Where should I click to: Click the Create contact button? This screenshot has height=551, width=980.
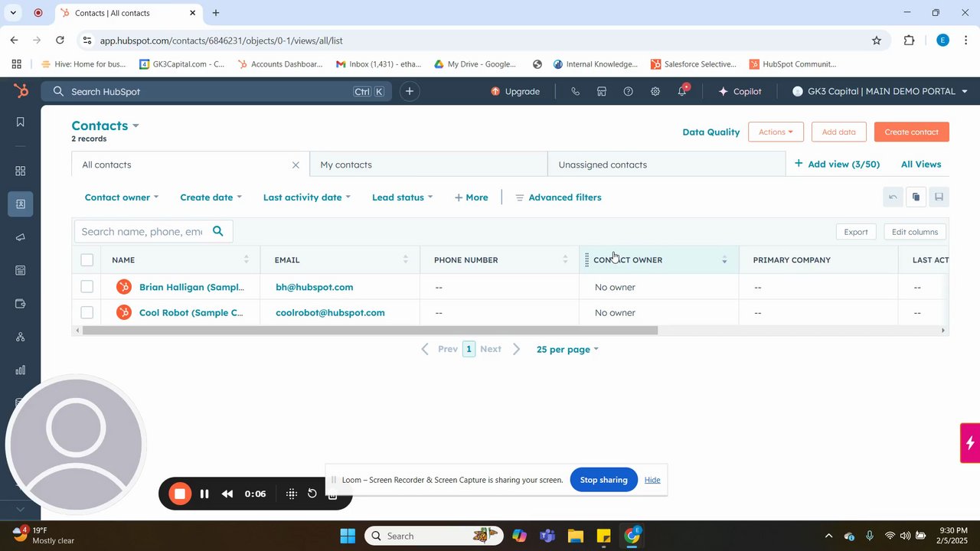point(912,132)
